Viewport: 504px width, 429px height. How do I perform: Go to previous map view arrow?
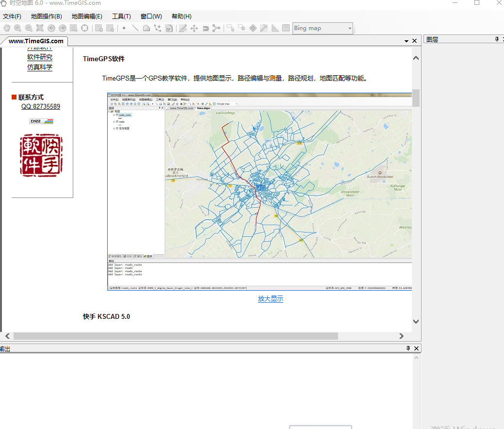click(x=51, y=28)
